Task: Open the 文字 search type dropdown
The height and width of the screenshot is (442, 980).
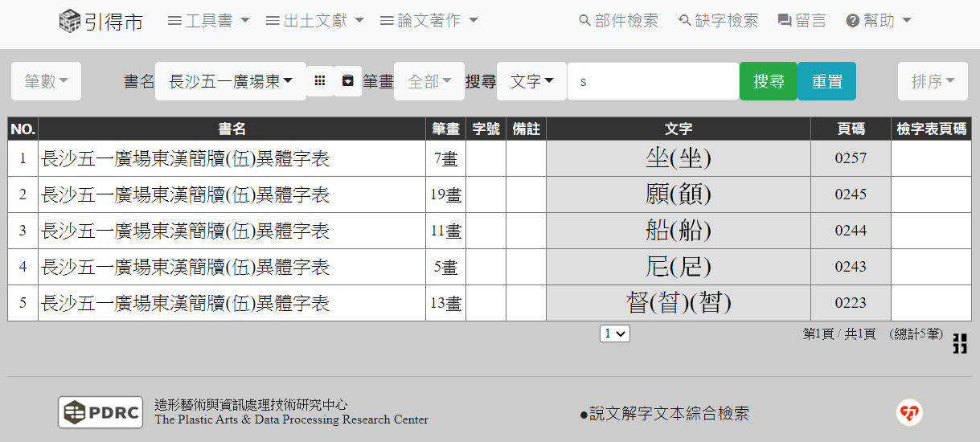Action: coord(532,81)
